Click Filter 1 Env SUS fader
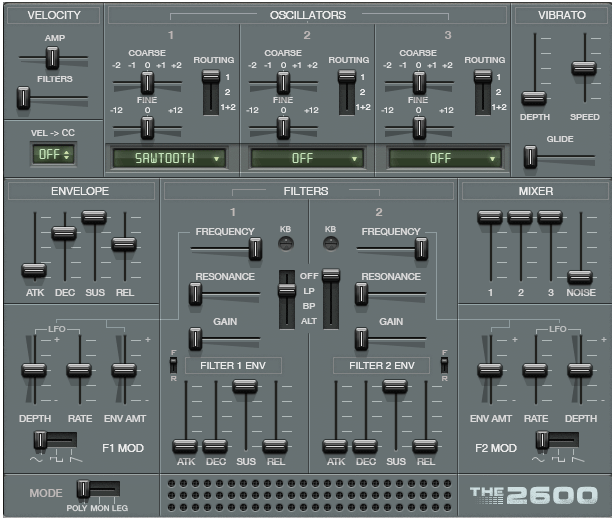The width and height of the screenshot is (616, 521). click(x=245, y=386)
